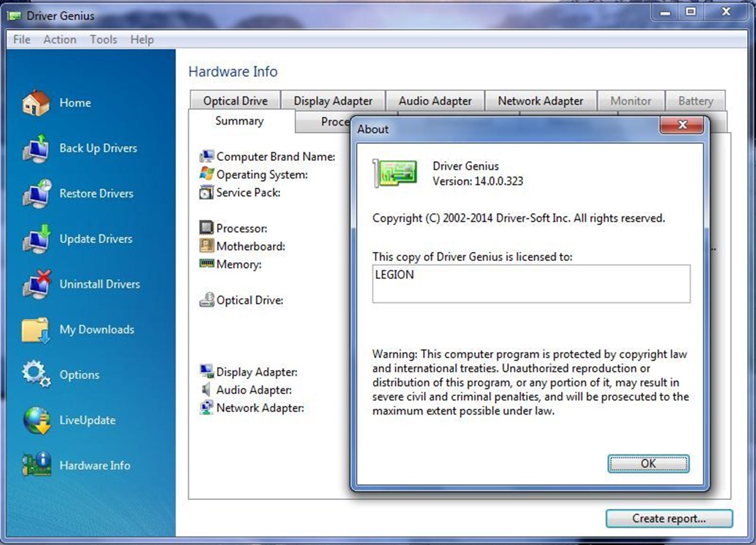756x545 pixels.
Task: Switch to the Optical Drive tab
Action: tap(235, 100)
